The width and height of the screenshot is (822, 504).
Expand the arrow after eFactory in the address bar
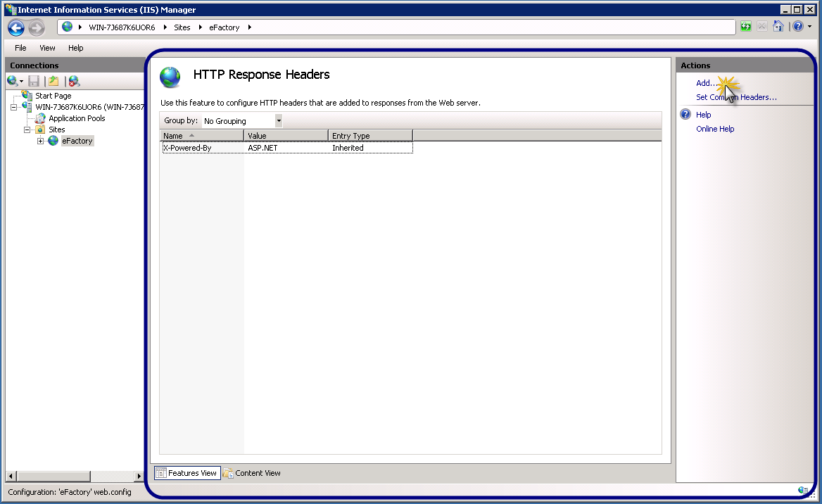250,27
